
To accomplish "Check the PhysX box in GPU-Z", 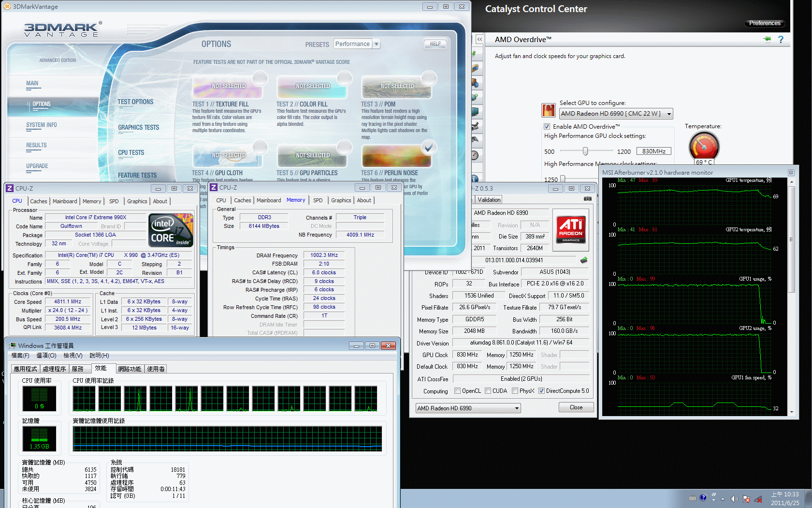I will click(x=515, y=391).
